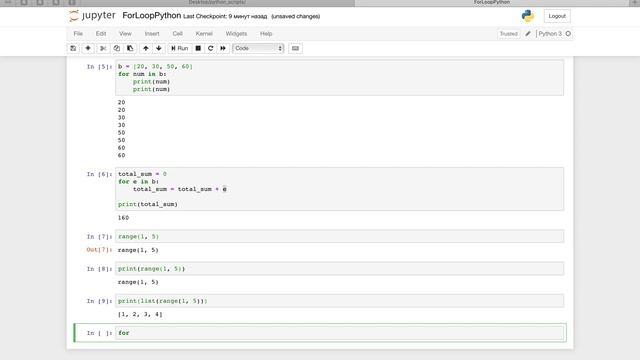Click the print(total_sum) line
This screenshot has height=360, width=640.
pos(148,204)
